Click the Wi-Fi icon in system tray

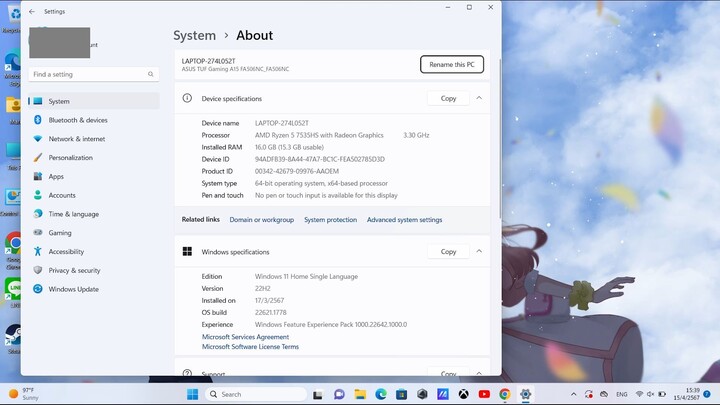click(639, 394)
